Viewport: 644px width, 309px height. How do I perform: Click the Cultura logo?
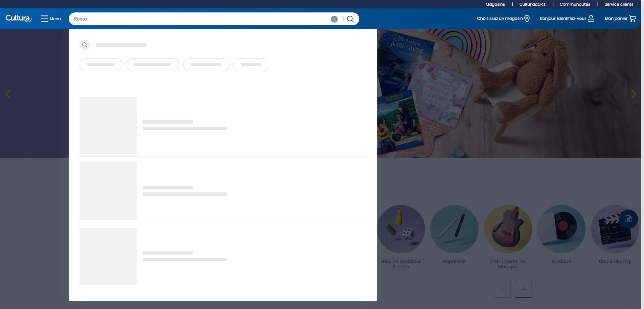(19, 18)
